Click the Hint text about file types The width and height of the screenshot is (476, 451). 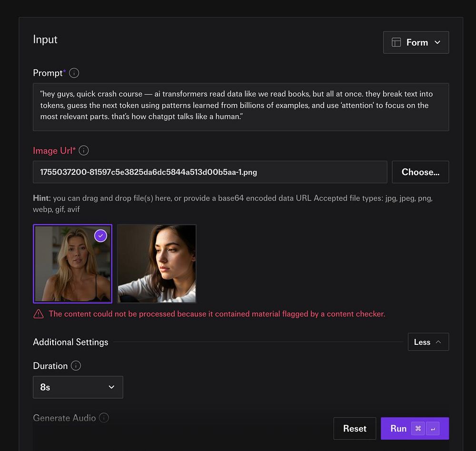pos(233,204)
